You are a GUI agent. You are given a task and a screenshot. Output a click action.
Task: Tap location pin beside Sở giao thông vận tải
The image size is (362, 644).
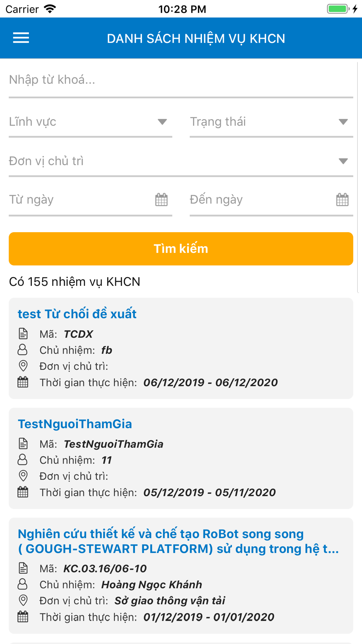click(23, 601)
